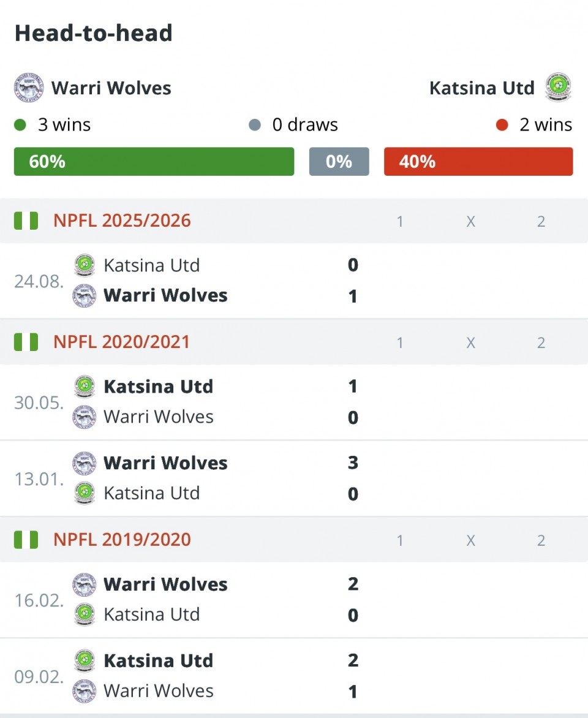Open the NPFL 2025/2026 league link
Image resolution: width=588 pixels, height=718 pixels.
click(x=122, y=221)
